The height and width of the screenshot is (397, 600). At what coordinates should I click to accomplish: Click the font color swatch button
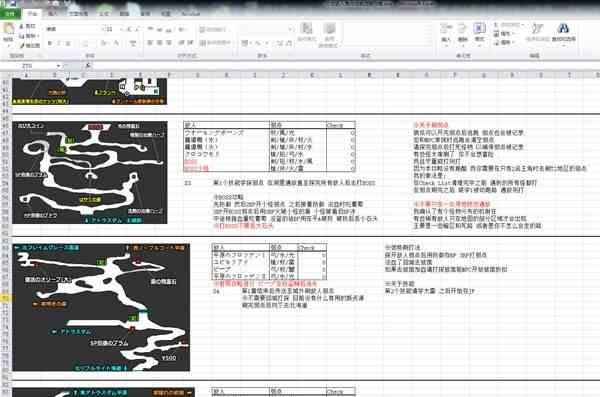click(x=116, y=43)
